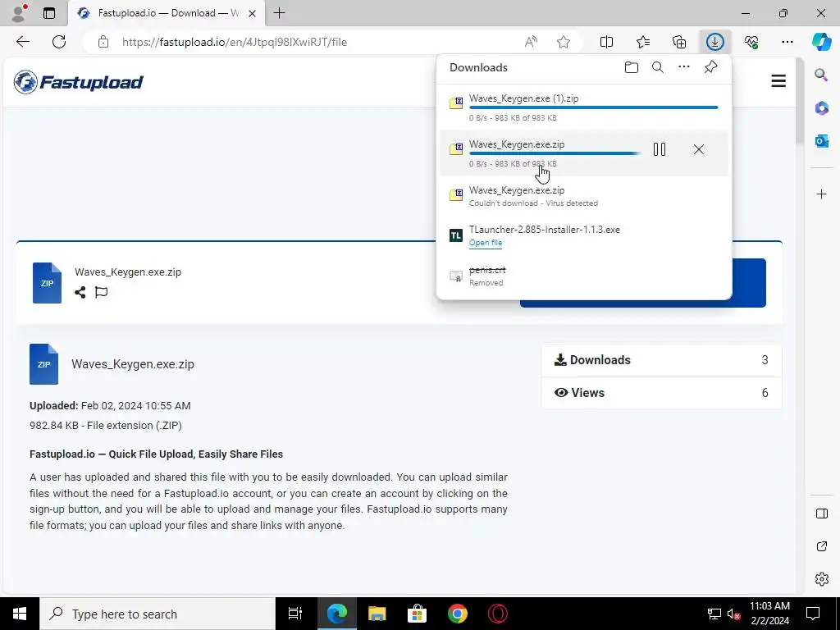The height and width of the screenshot is (630, 840).
Task: Open Microsoft Store from taskbar
Action: point(417,614)
